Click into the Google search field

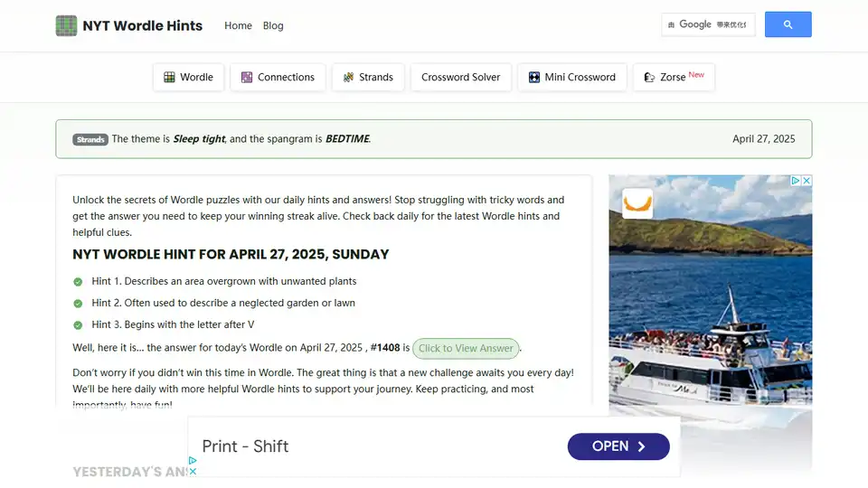[x=708, y=24]
